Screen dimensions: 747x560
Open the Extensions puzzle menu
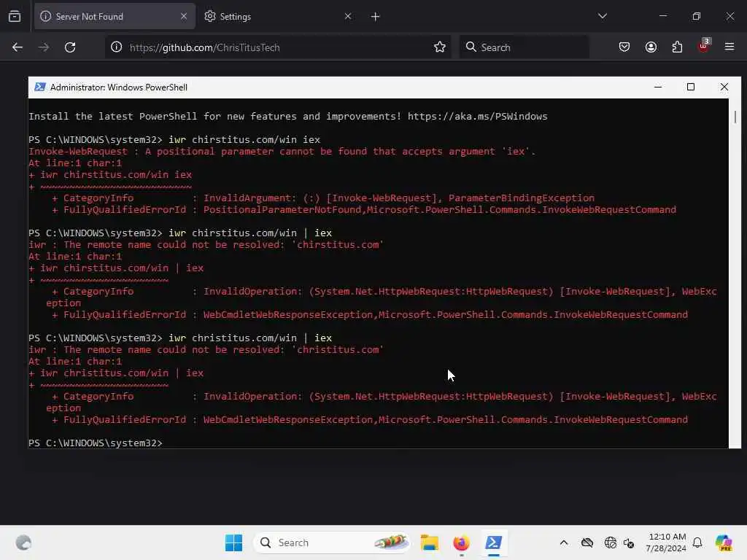pos(678,47)
